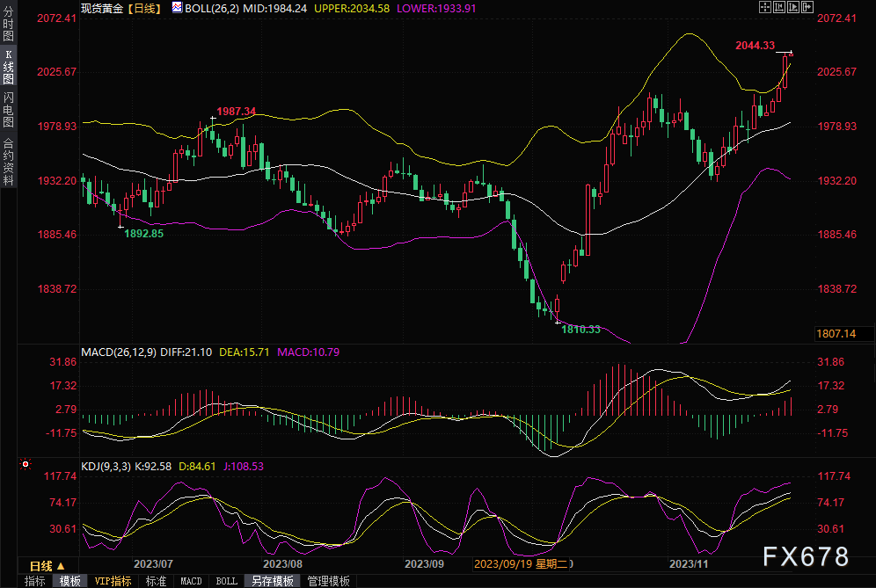The image size is (876, 588).
Task: Open the 闪电图 sidebar view
Action: tap(9, 110)
